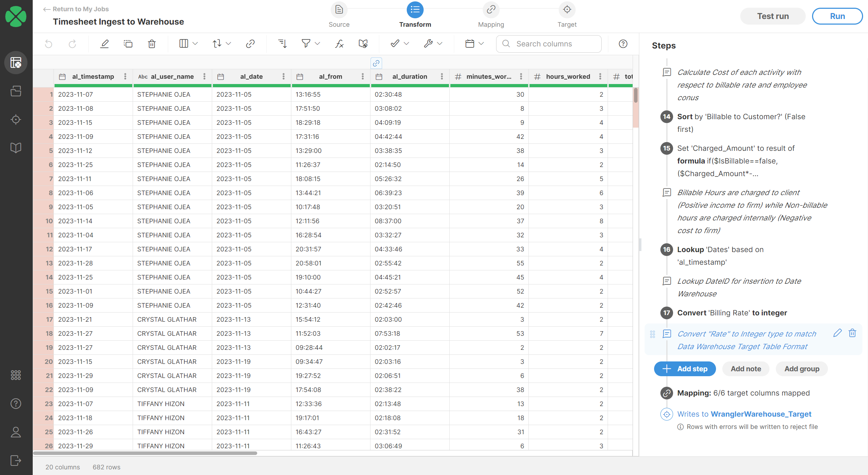
Task: Open the Explore book icon in sidebar
Action: 16,148
